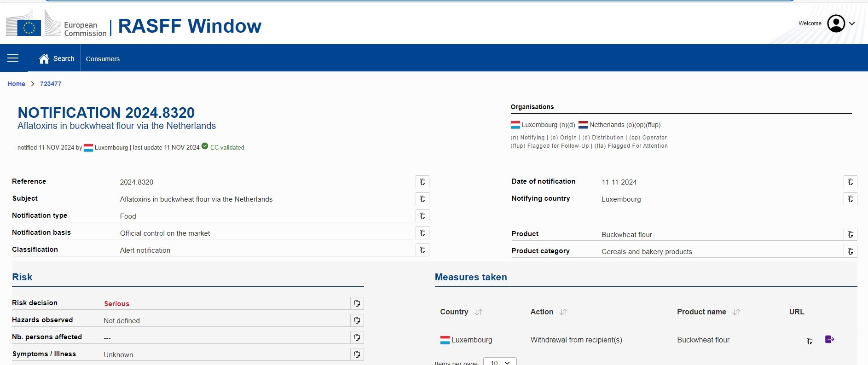The image size is (868, 365).
Task: Copy the Product category value
Action: coord(850,251)
